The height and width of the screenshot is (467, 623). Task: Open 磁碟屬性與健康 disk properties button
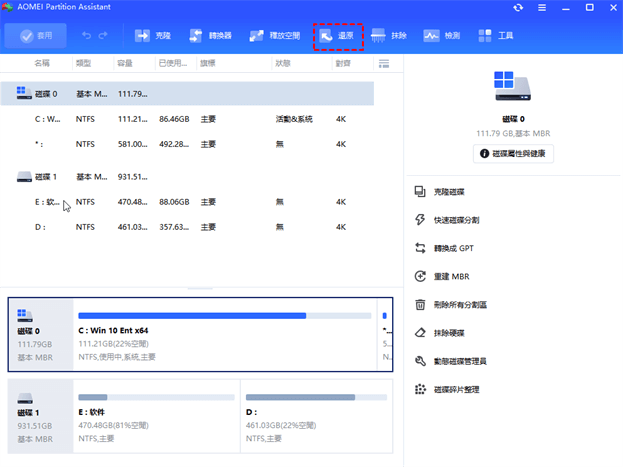pos(513,153)
